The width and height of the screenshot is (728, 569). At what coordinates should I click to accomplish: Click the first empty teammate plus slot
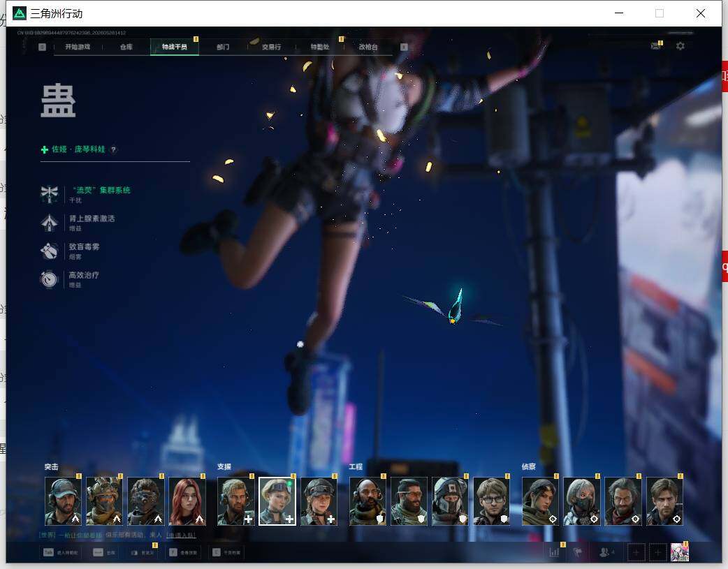point(636,552)
